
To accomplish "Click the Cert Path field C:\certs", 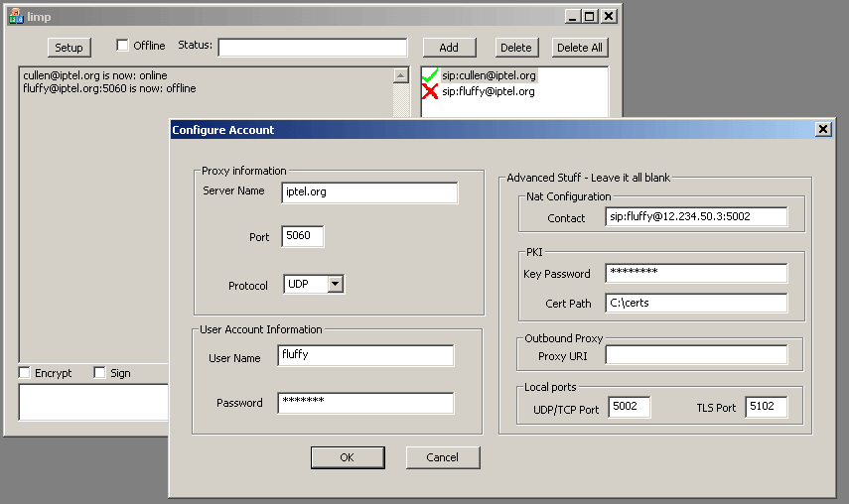I will point(696,303).
